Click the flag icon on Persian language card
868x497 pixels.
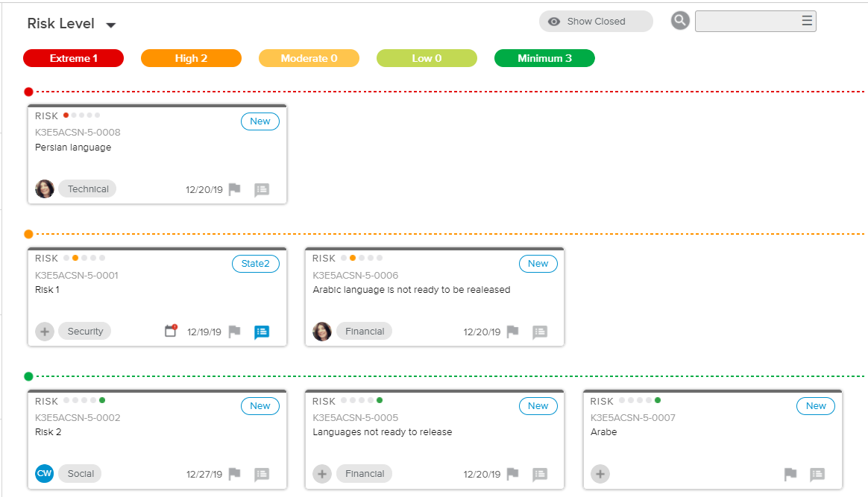(235, 189)
